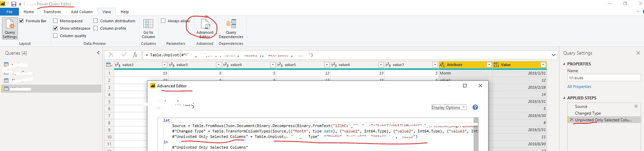This screenshot has height=151, width=644.
Task: Collapse the Queries pane
Action: point(98,53)
